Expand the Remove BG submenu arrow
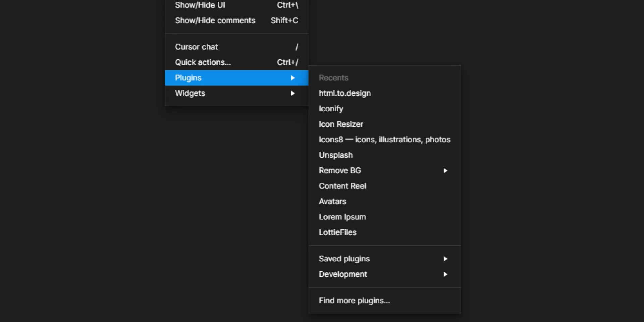 pos(445,170)
